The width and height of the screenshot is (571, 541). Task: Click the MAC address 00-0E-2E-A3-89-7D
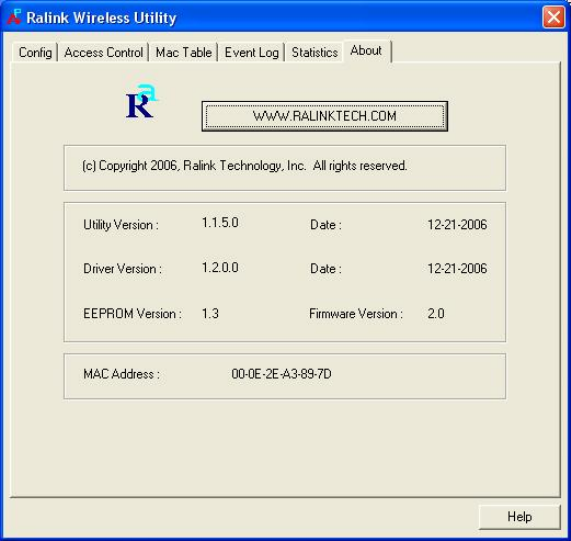pos(281,374)
